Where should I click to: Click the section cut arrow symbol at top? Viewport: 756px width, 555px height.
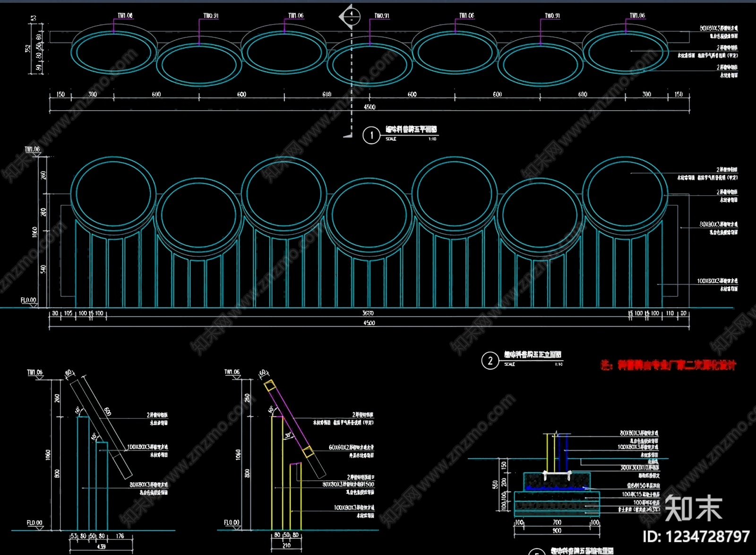350,17
